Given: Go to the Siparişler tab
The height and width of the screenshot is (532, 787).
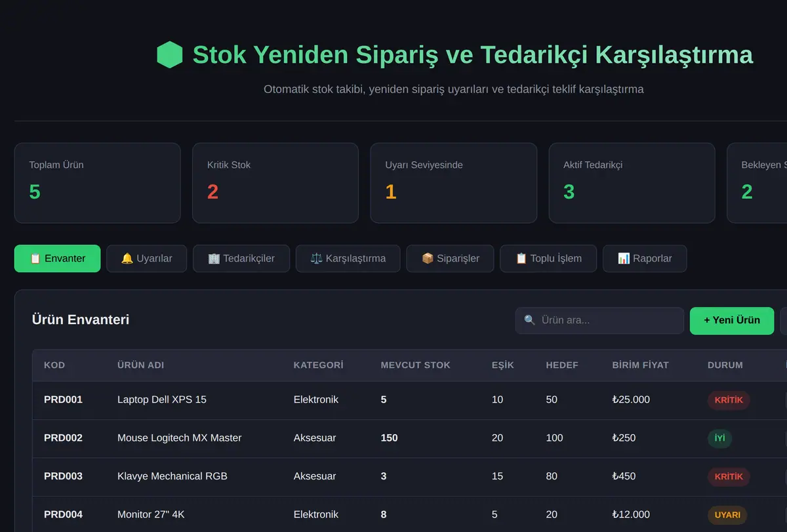Looking at the screenshot, I should pos(450,258).
